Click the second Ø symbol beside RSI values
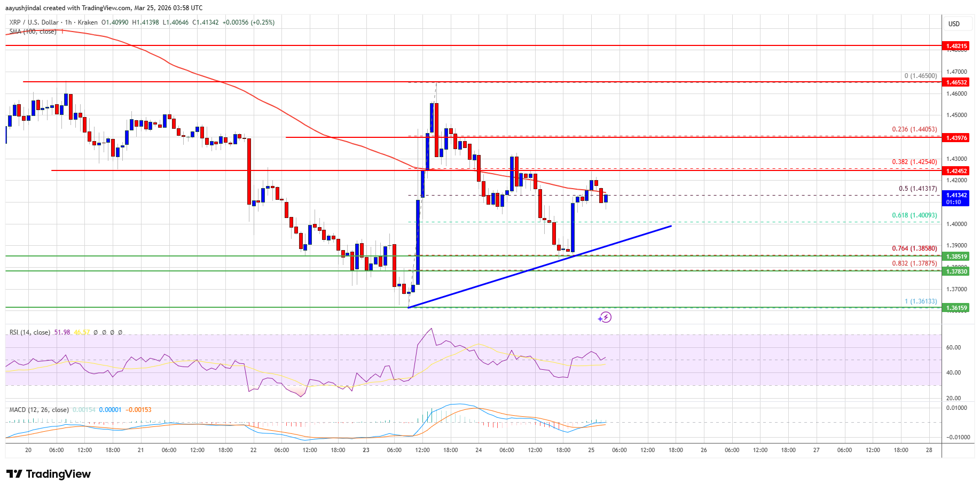Viewport: 980px width, 490px height. pyautogui.click(x=105, y=332)
